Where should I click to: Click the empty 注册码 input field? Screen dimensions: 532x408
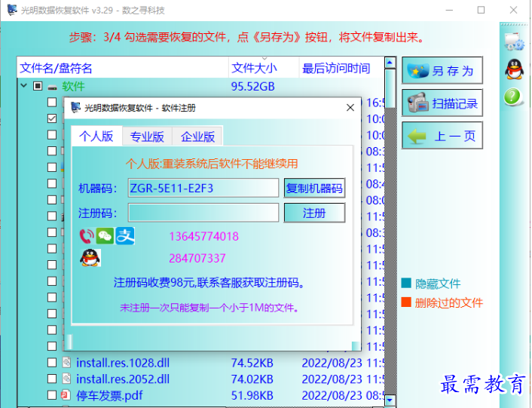point(203,213)
